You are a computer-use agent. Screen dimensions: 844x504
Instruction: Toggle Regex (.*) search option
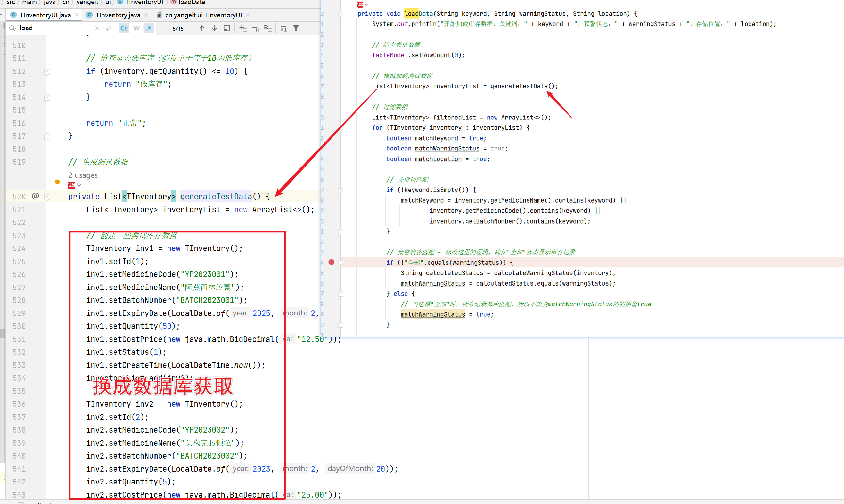[x=149, y=28]
